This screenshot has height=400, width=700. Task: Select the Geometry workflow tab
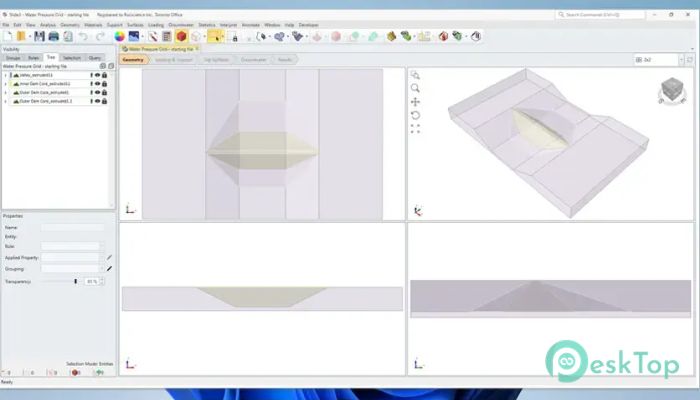(x=133, y=59)
